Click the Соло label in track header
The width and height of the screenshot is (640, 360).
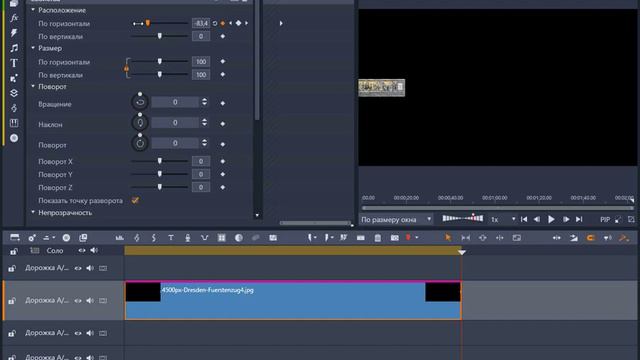[x=55, y=251]
